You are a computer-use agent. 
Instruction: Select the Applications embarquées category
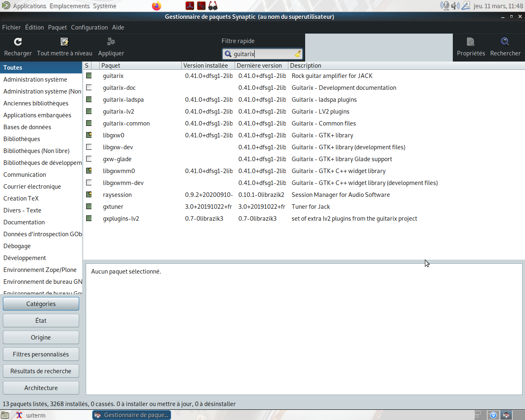(x=41, y=115)
